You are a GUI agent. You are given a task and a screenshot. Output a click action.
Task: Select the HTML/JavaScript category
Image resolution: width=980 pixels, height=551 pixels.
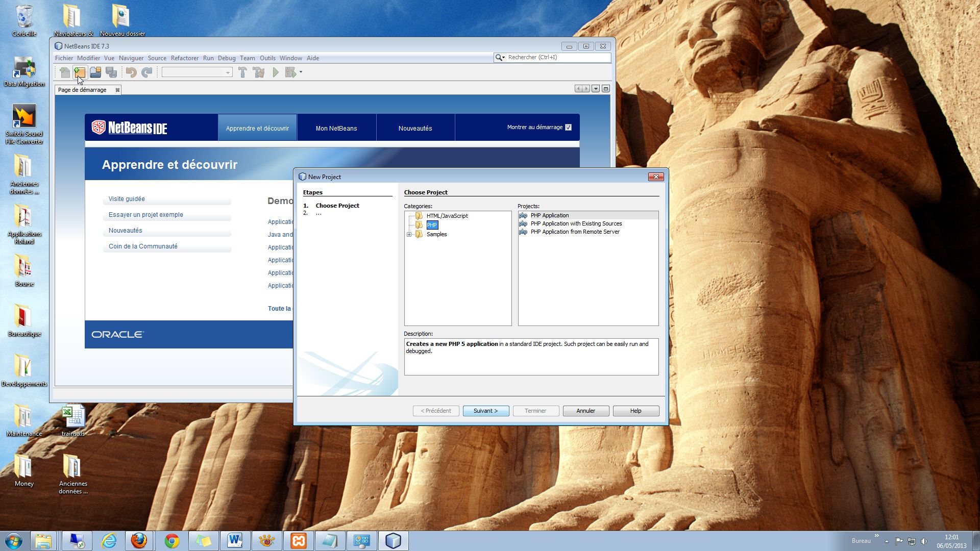447,216
